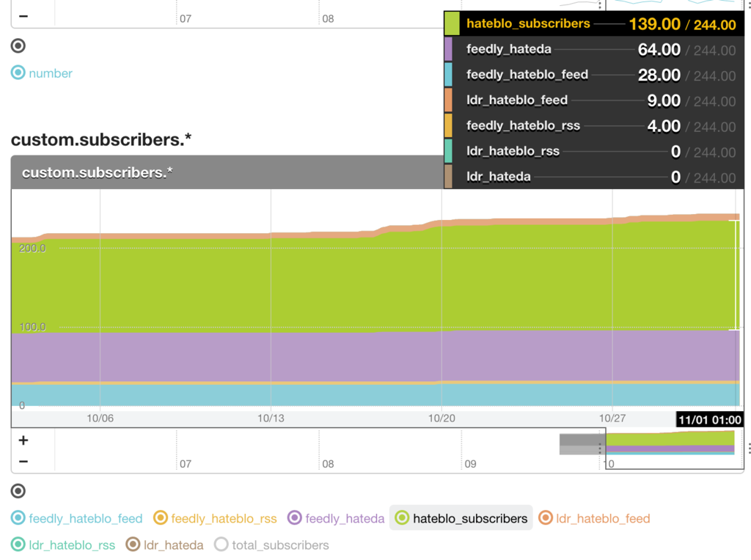The width and height of the screenshot is (751, 560).
Task: Zoom in with the plus button on subscribers timeline
Action: click(23, 441)
